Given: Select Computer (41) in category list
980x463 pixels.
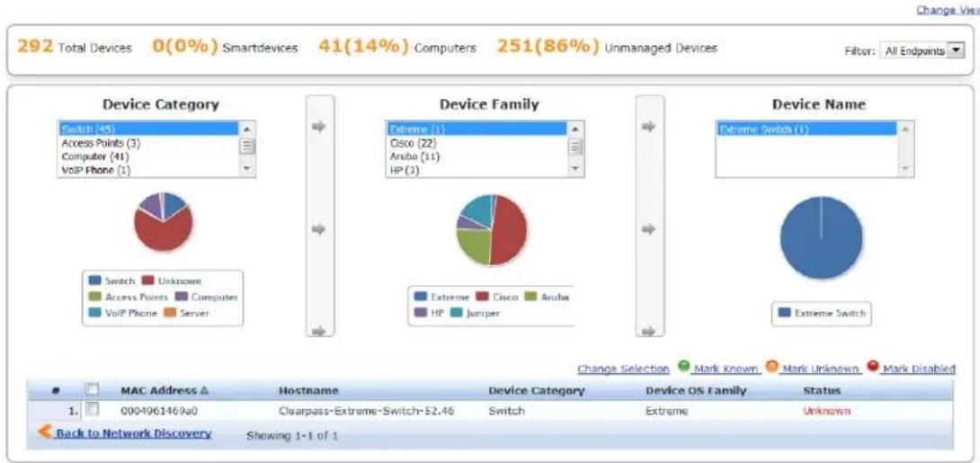Looking at the screenshot, I should click(x=148, y=156).
